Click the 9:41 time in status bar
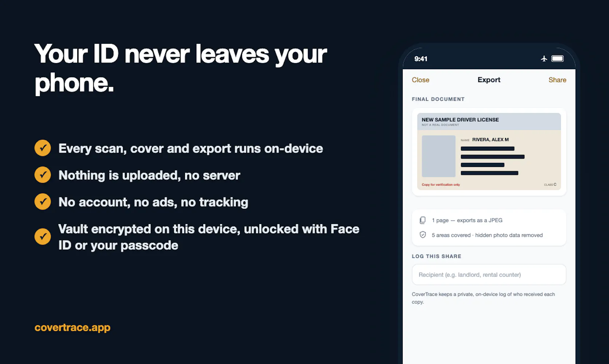Image resolution: width=609 pixels, height=364 pixels. [x=421, y=59]
